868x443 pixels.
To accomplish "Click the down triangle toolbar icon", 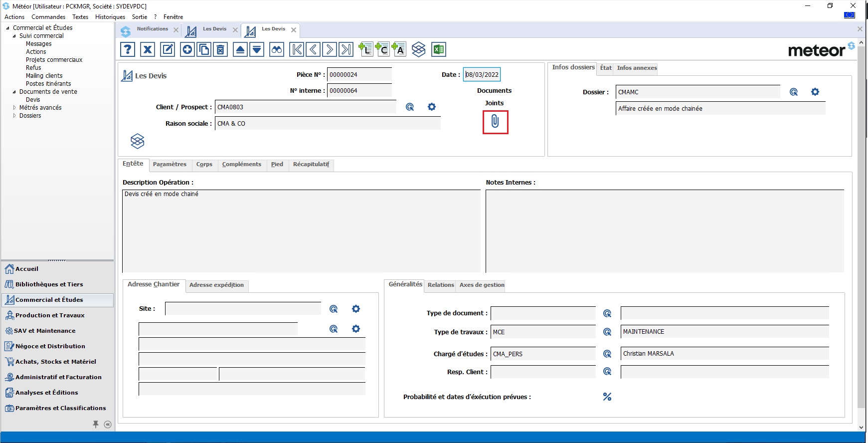I will (257, 49).
